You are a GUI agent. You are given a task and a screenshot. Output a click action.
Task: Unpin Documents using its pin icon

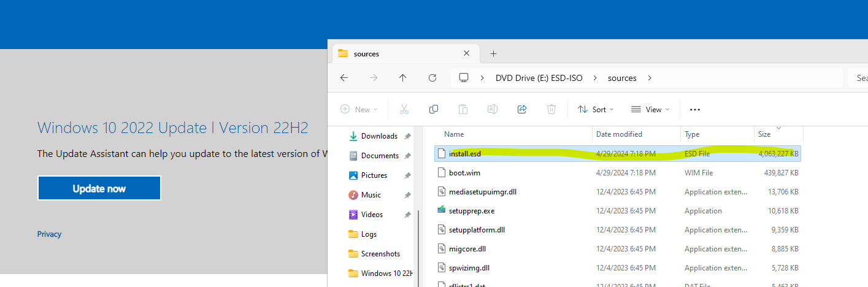point(408,156)
